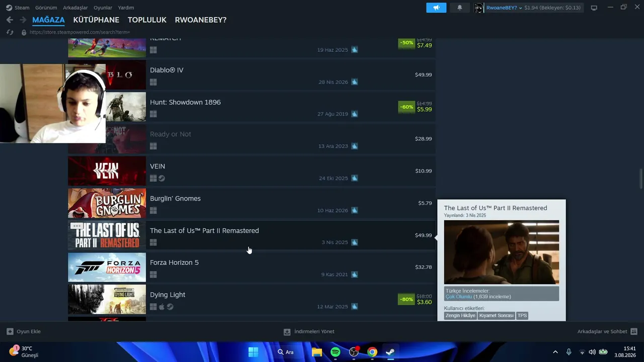
Task: Open the notifications bell
Action: 459,8
